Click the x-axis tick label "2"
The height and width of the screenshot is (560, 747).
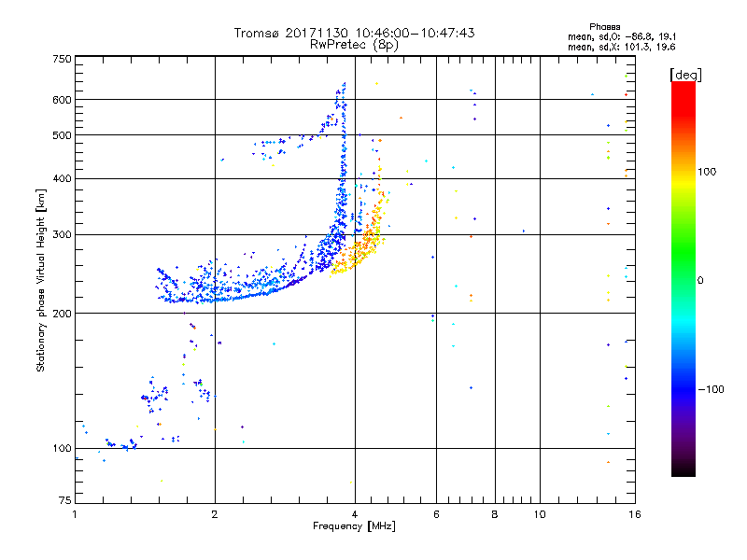pyautogui.click(x=215, y=514)
